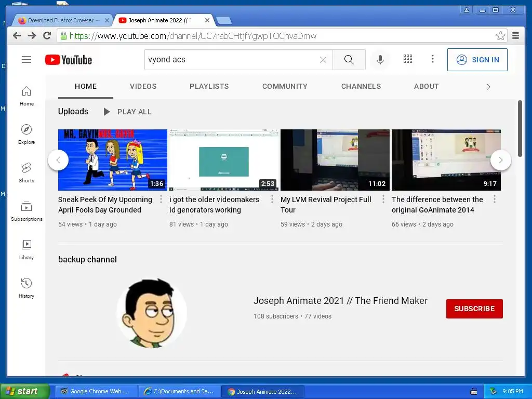
Task: Open the YouTube guide hamburger menu
Action: tap(26, 60)
